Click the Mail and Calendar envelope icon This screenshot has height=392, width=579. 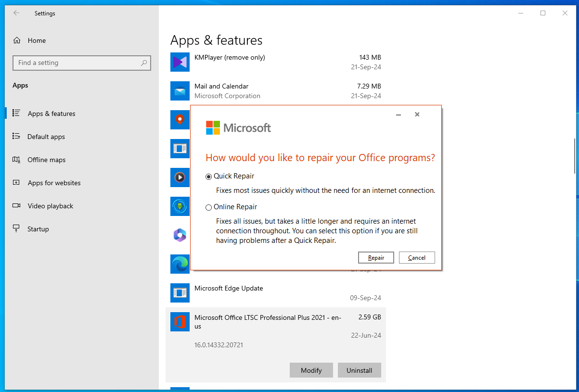coord(180,91)
